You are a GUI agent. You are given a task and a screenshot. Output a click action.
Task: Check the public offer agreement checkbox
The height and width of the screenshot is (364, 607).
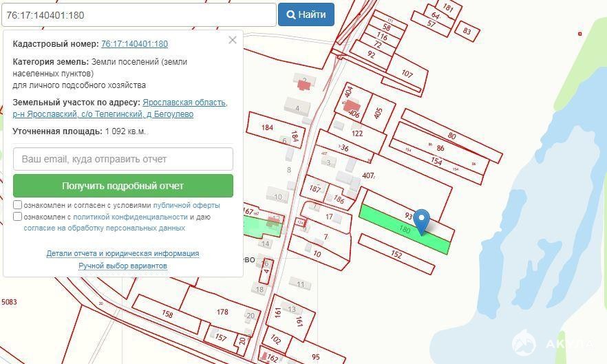click(17, 205)
